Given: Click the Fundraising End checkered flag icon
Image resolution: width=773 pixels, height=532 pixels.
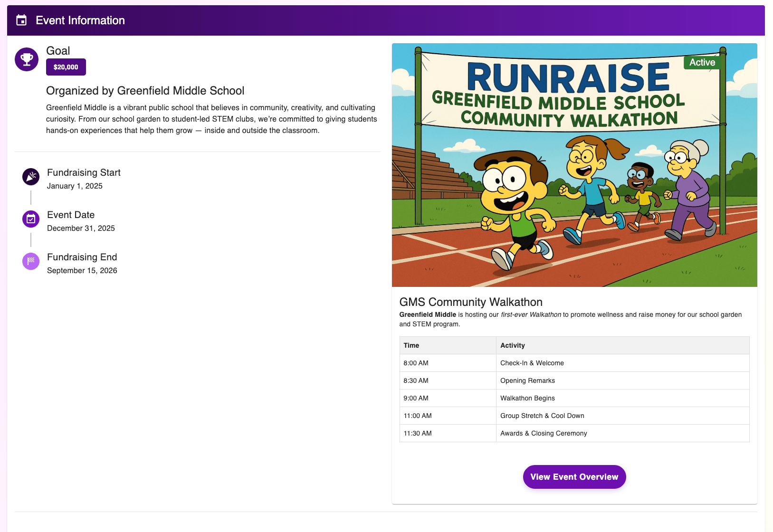Looking at the screenshot, I should pos(31,261).
